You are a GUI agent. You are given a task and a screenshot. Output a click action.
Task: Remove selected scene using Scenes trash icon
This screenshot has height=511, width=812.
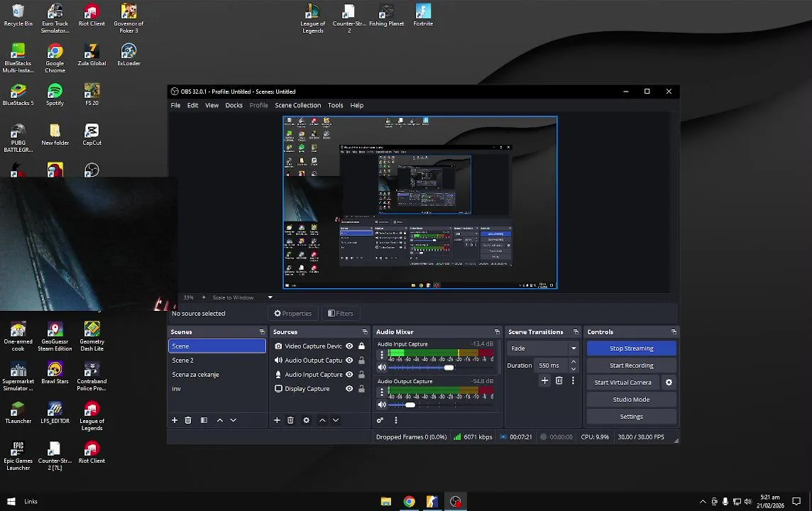[188, 420]
